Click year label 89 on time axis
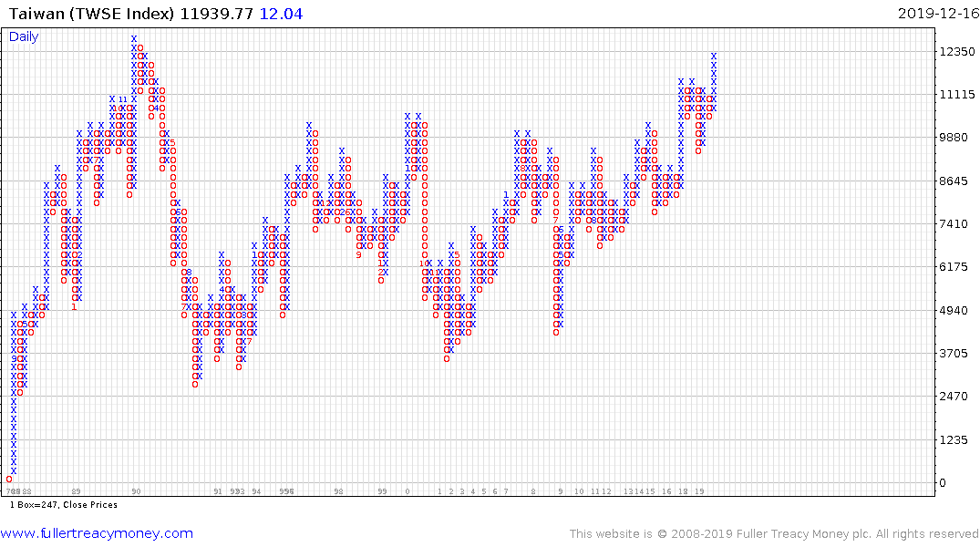 click(x=77, y=491)
